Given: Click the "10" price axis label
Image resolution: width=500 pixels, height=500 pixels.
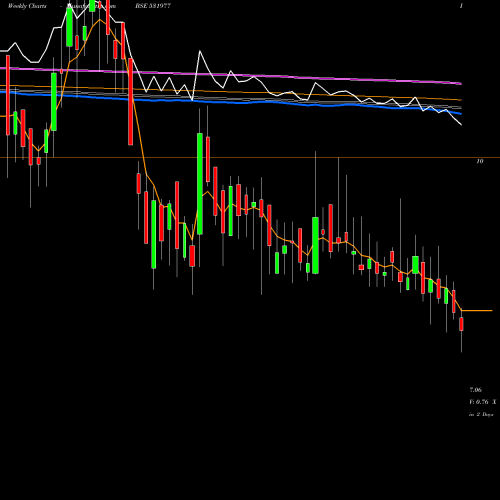Looking at the screenshot, I should click(x=479, y=161).
